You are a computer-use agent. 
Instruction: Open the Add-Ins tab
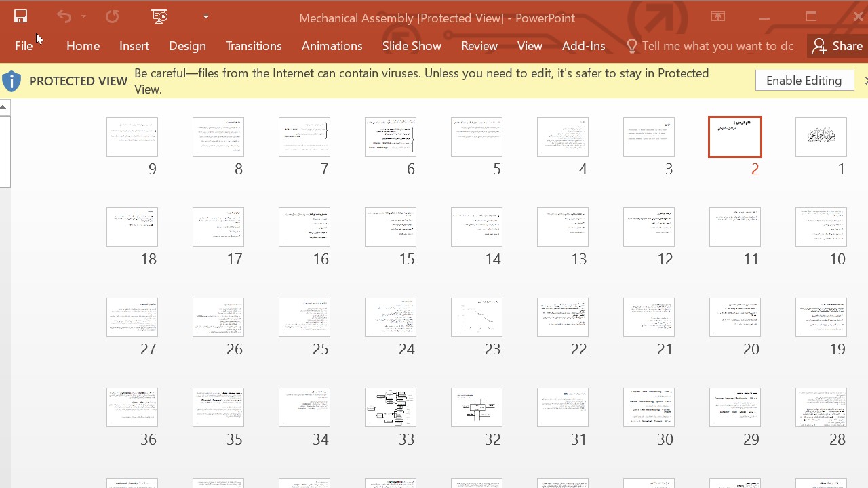tap(583, 46)
